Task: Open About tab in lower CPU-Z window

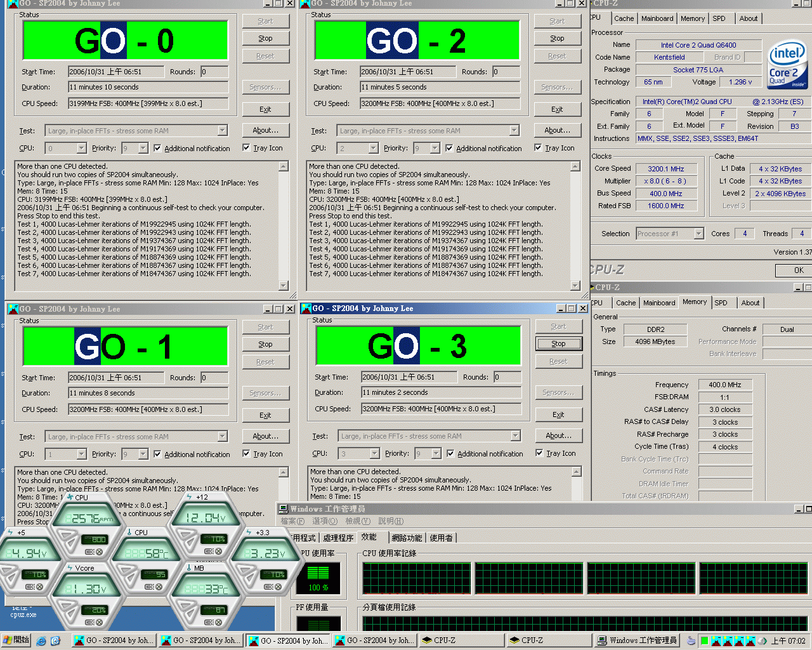Action: [750, 303]
